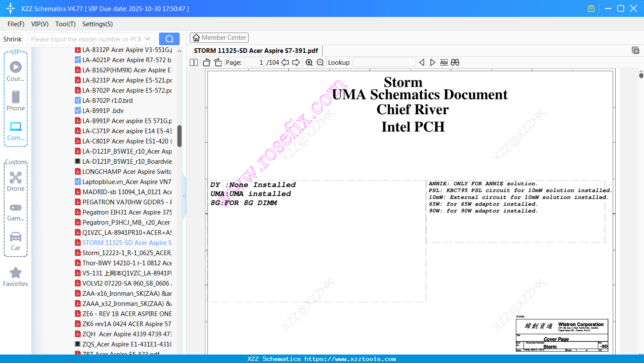The image size is (644, 363).
Task: Rotate the page counter-clockwise
Action: tap(207, 62)
